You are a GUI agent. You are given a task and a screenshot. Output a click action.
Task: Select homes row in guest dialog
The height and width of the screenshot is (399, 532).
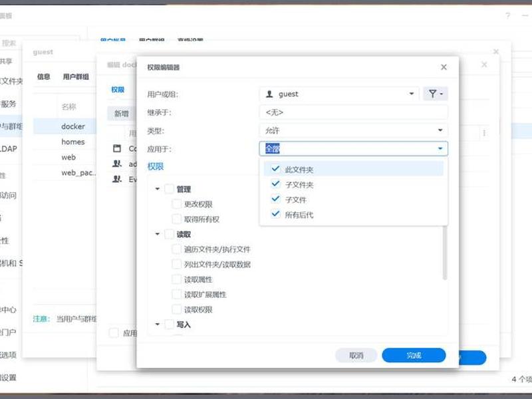click(65, 142)
